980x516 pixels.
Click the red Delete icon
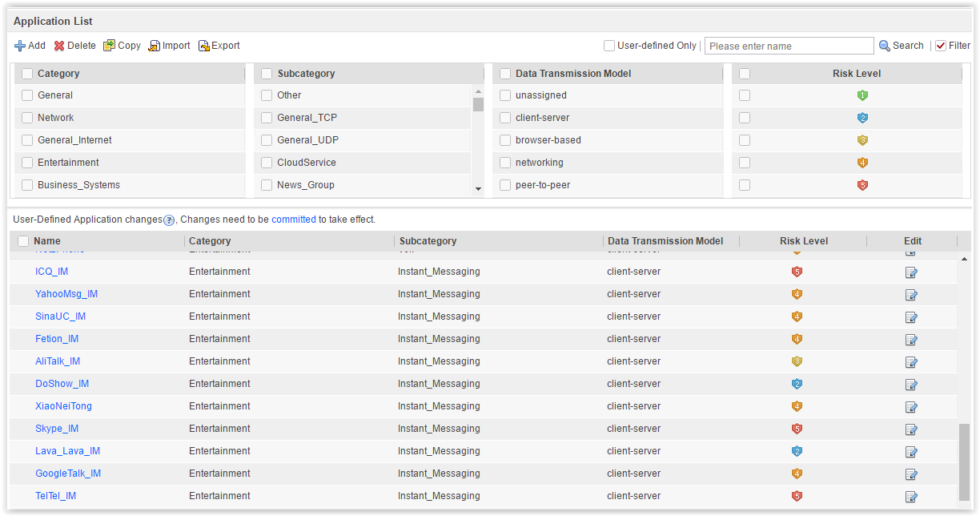59,46
